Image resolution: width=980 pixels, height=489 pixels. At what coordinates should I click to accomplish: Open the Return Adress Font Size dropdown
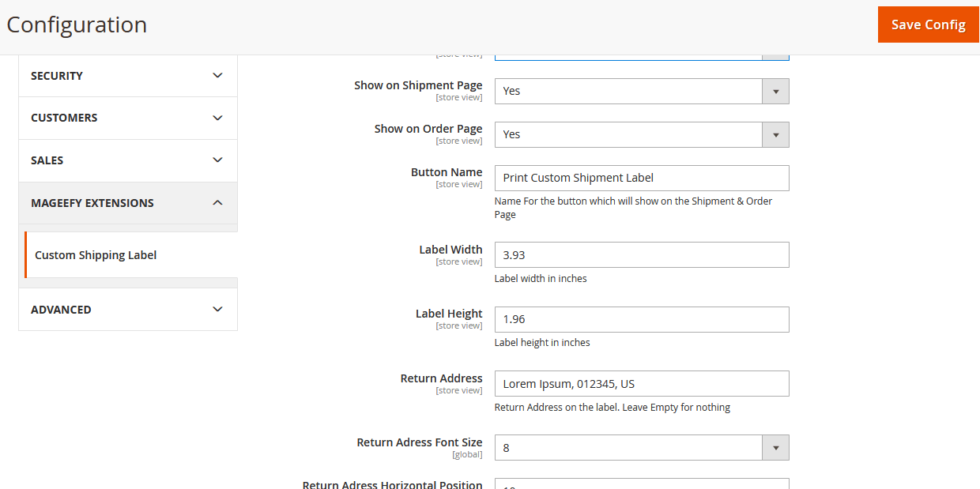641,448
